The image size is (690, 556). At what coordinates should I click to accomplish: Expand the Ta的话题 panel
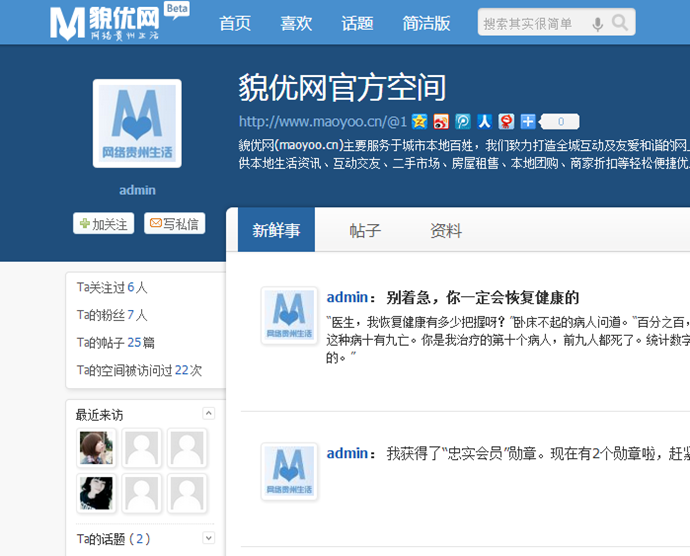[209, 538]
